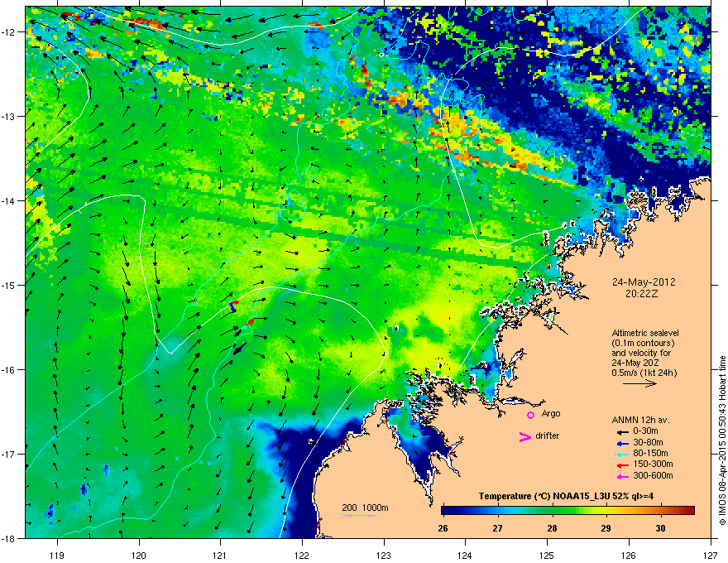Viewport: 728px width, 563px height.
Task: Click the longitude axis label 122
Action: pos(302,555)
